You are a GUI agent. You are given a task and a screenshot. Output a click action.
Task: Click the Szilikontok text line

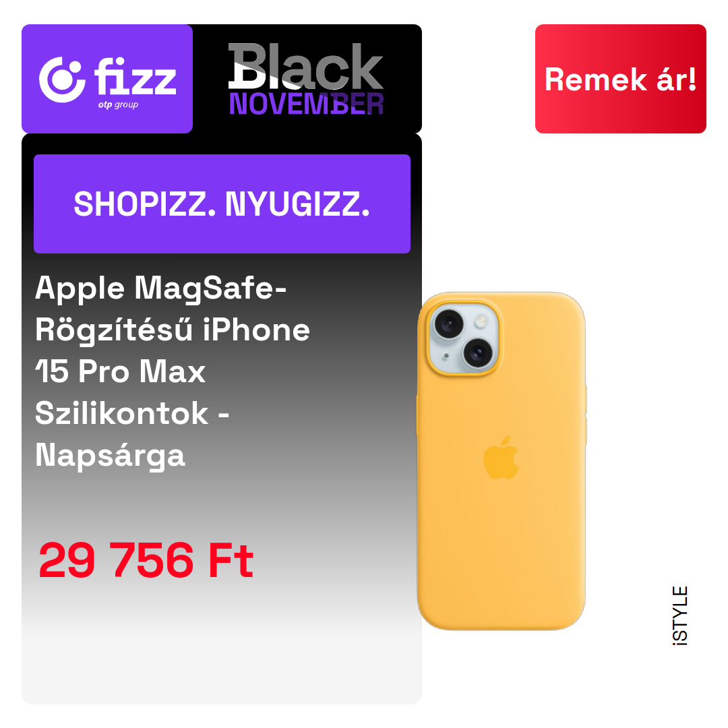point(132,413)
